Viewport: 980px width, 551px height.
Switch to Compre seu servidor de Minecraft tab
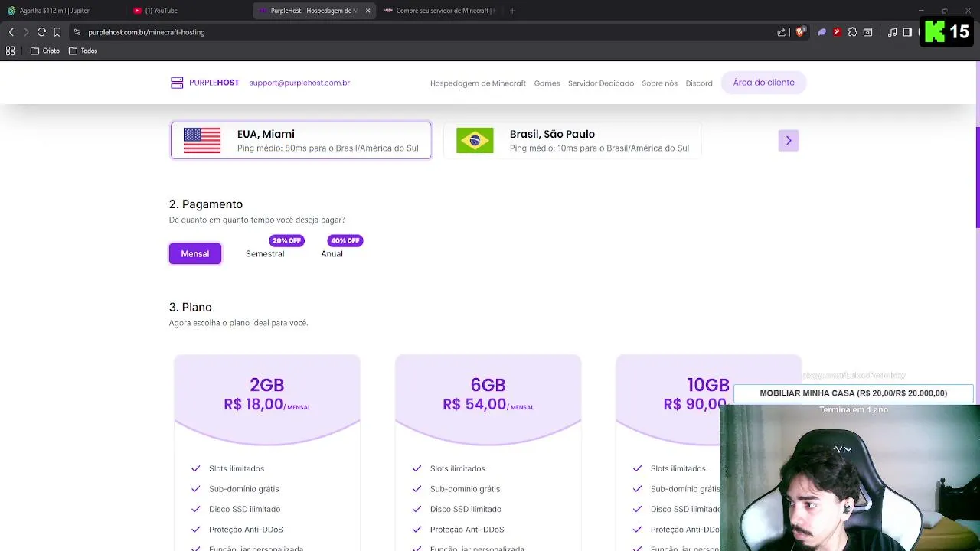click(439, 11)
